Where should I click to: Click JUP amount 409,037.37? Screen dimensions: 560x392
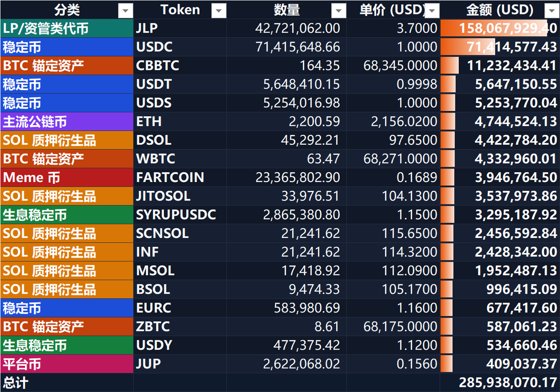point(500,364)
